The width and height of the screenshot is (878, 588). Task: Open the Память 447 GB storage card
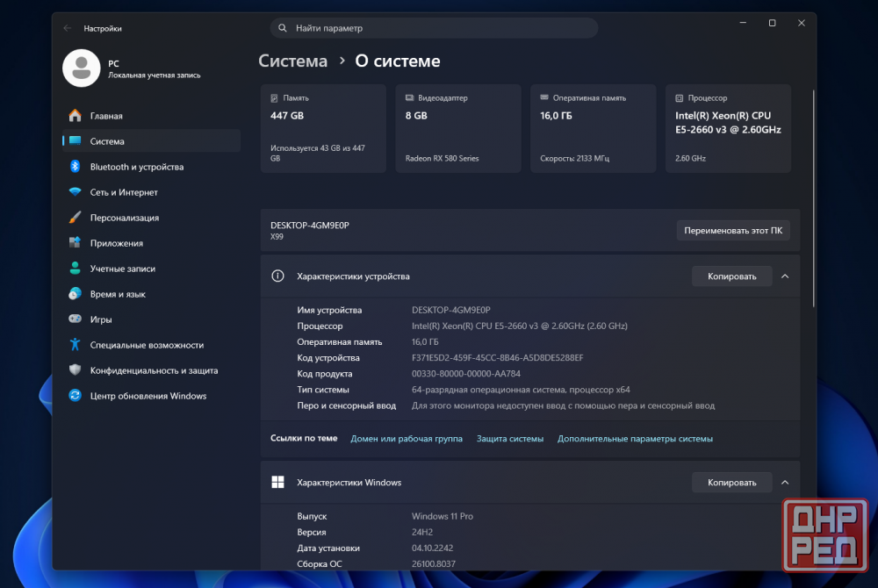pyautogui.click(x=324, y=129)
